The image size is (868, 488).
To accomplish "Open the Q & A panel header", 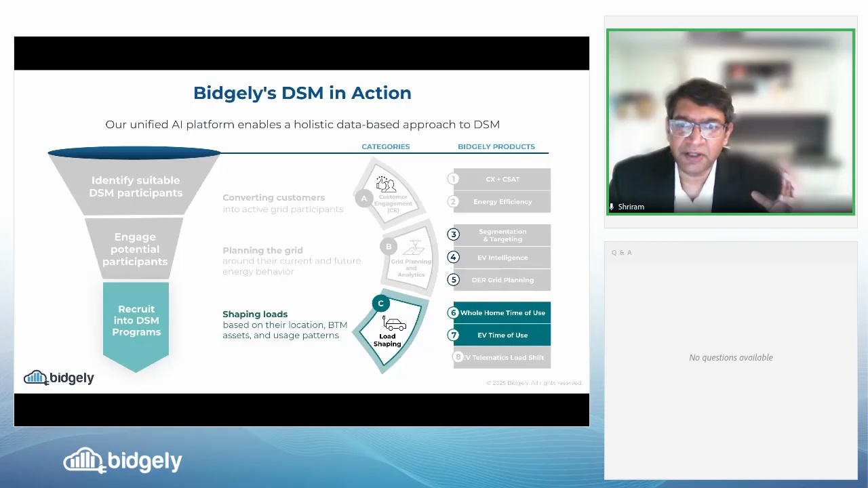I will 622,253.
